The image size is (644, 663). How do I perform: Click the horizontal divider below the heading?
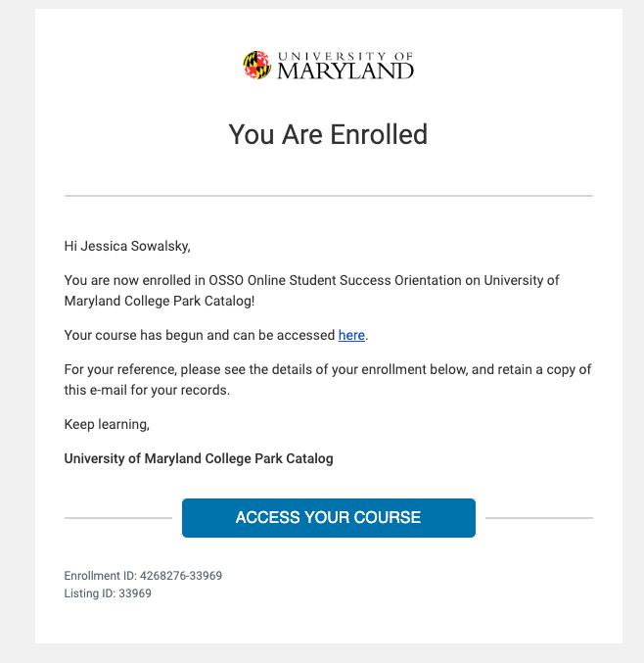328,196
